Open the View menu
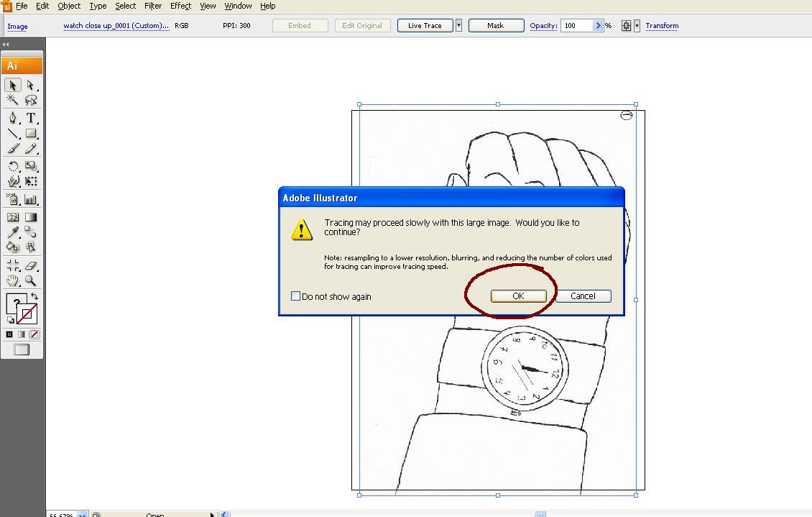Screen dimensions: 812x517 (x=208, y=6)
